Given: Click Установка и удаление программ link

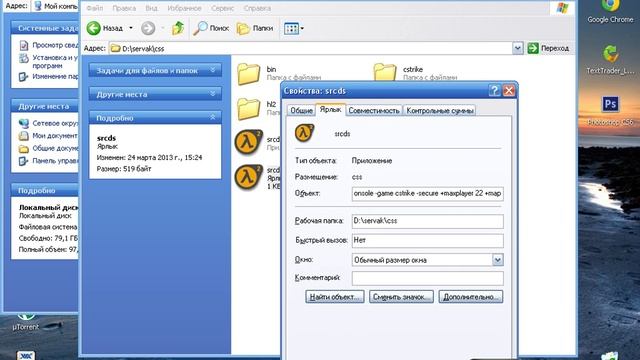Looking at the screenshot, I should pyautogui.click(x=48, y=61).
